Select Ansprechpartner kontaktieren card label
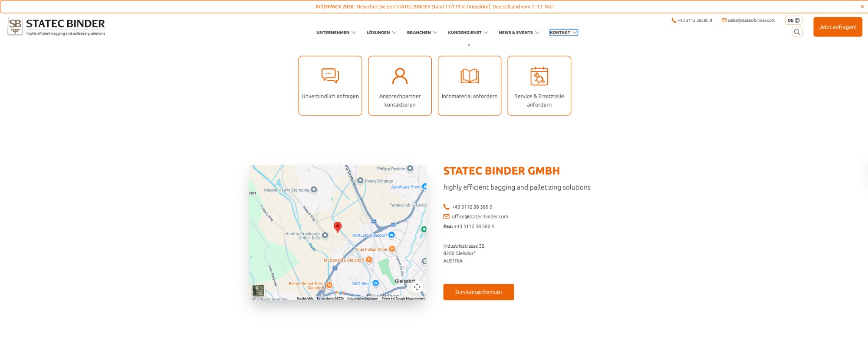The image size is (868, 339). [x=400, y=100]
